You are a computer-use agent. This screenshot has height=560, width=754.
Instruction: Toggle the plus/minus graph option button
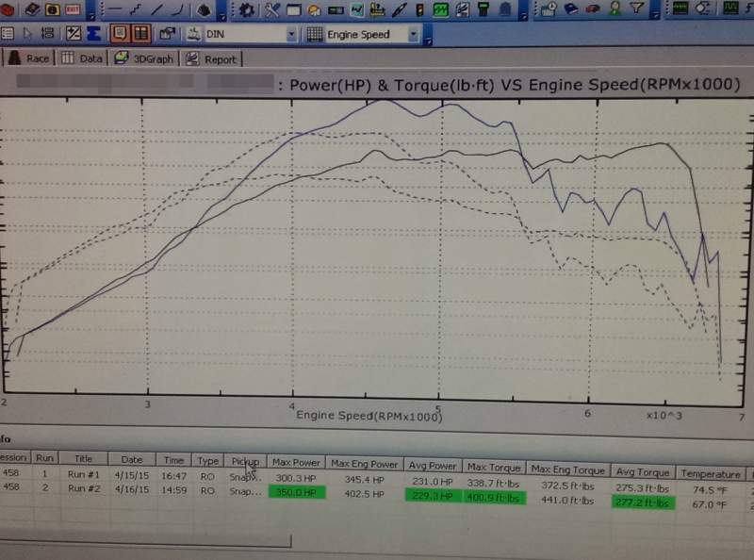(x=74, y=34)
